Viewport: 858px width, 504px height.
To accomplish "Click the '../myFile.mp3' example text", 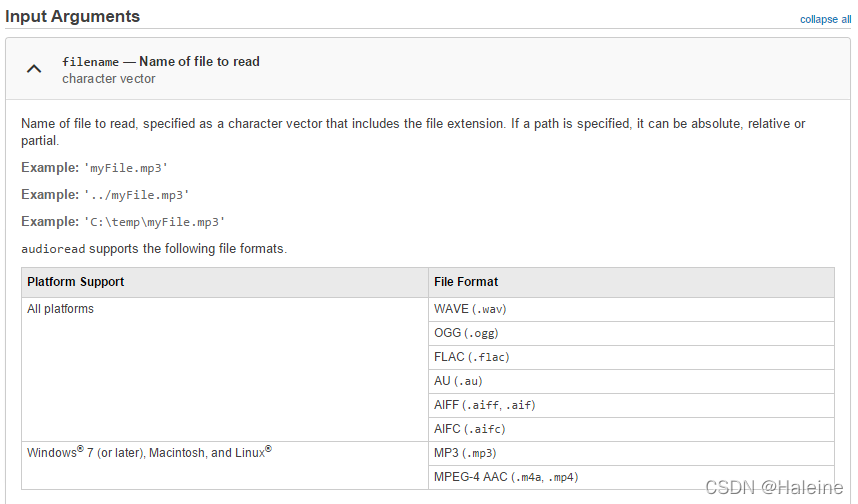I will pyautogui.click(x=136, y=195).
